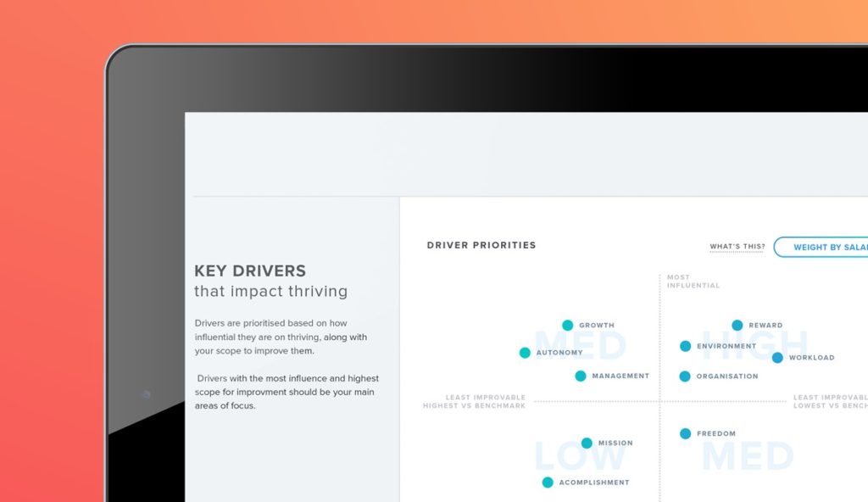Click the "Autonomy" label text
The image size is (868, 502).
[x=559, y=353]
